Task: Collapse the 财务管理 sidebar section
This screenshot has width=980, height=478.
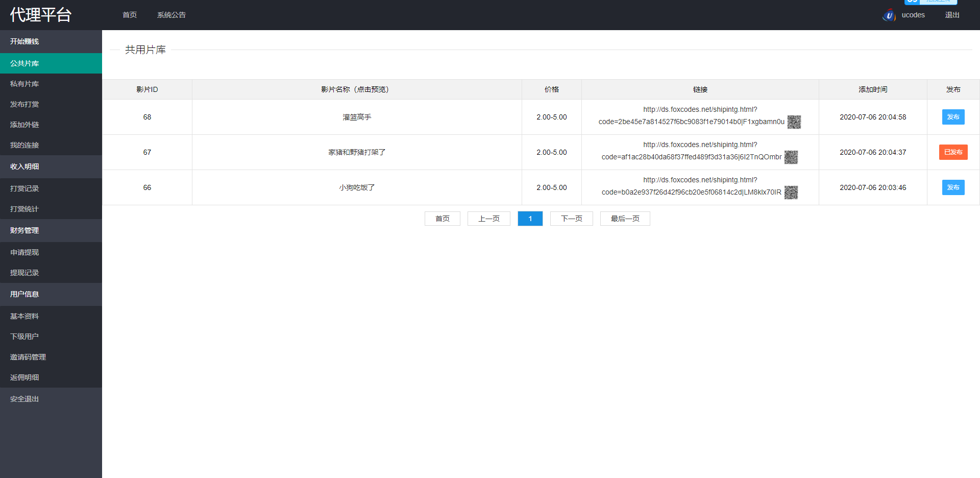Action: (x=24, y=230)
